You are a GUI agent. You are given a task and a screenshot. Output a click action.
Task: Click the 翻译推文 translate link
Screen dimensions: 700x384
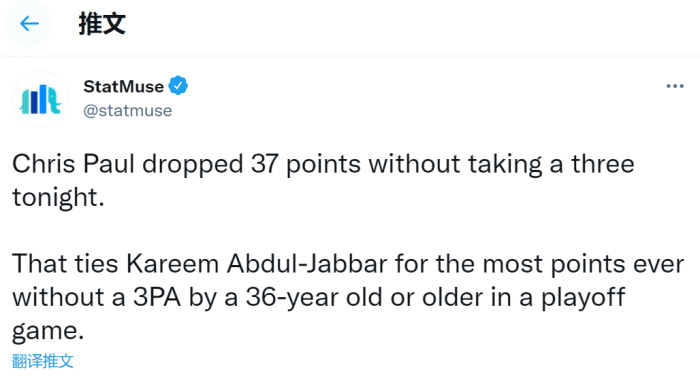tap(43, 361)
